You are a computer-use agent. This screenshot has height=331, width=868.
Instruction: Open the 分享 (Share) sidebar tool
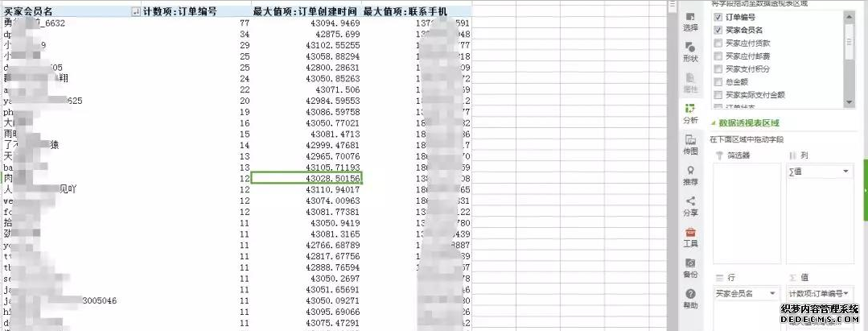[689, 205]
